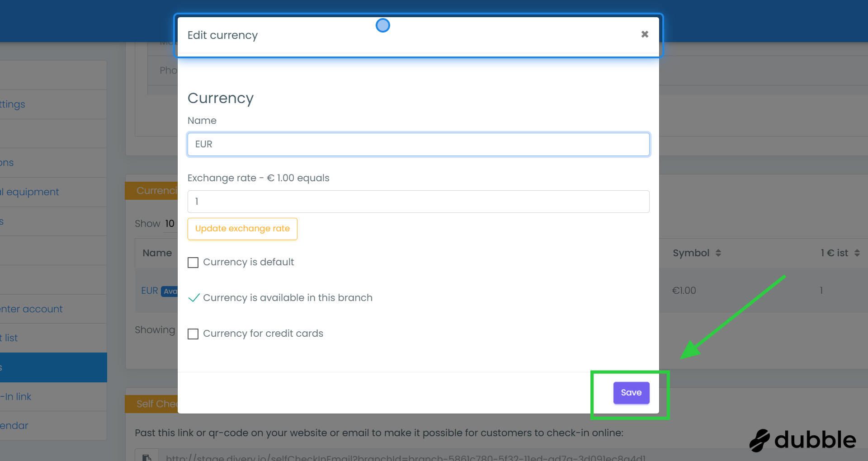Open the Show entries count dropdown

coord(170,224)
